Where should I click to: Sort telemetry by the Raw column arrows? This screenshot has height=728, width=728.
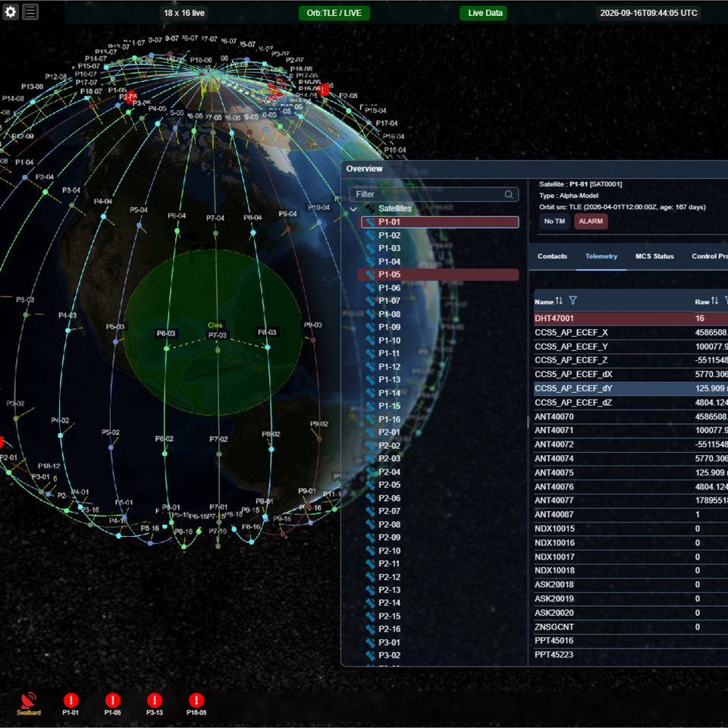point(714,301)
